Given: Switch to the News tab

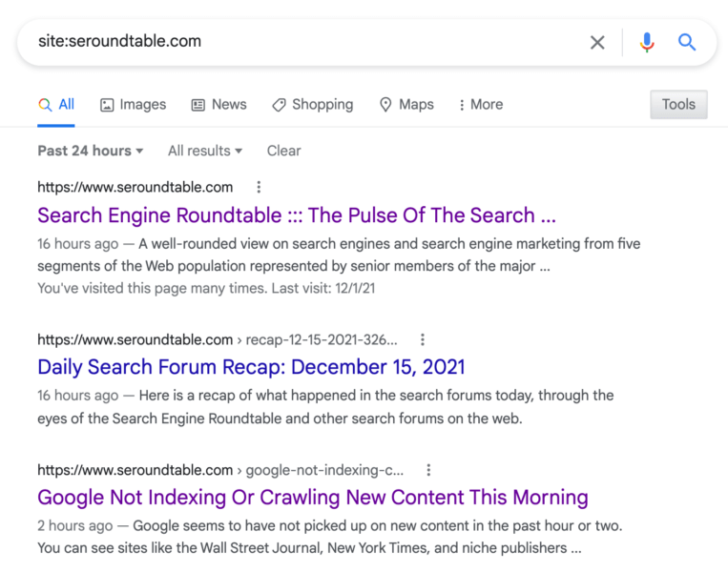Looking at the screenshot, I should pyautogui.click(x=219, y=104).
